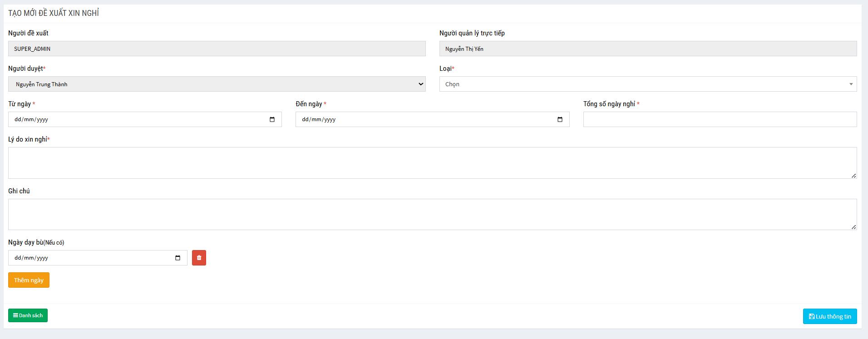Focus the Ngày dạy bù date field

91,258
